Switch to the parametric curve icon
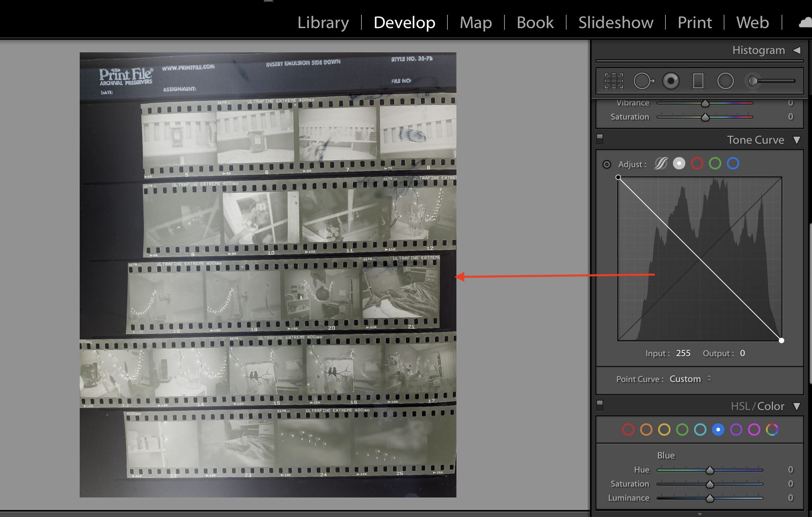 pyautogui.click(x=661, y=164)
